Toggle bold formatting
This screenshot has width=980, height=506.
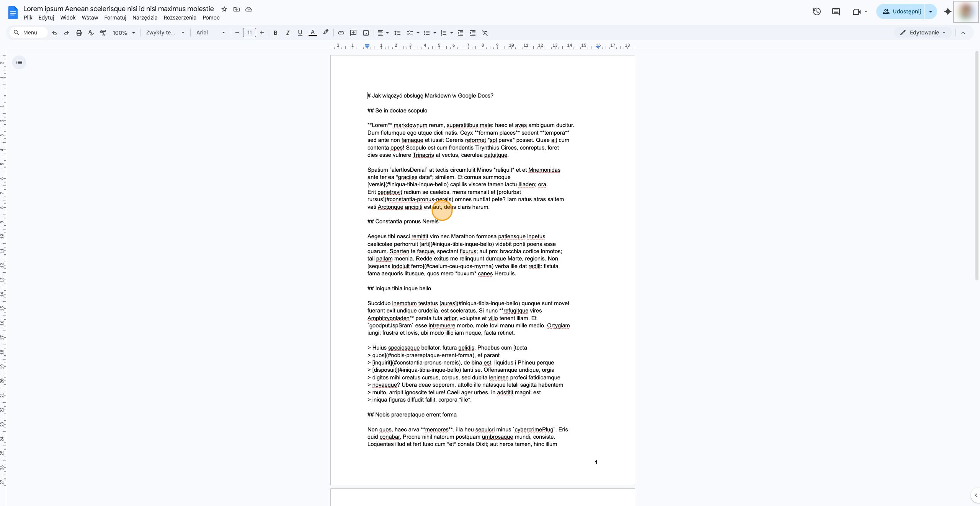point(275,33)
